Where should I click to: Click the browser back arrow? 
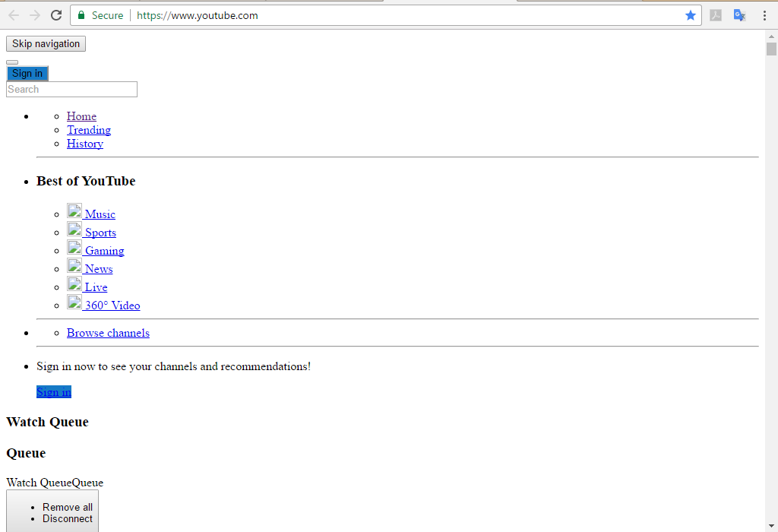point(14,15)
